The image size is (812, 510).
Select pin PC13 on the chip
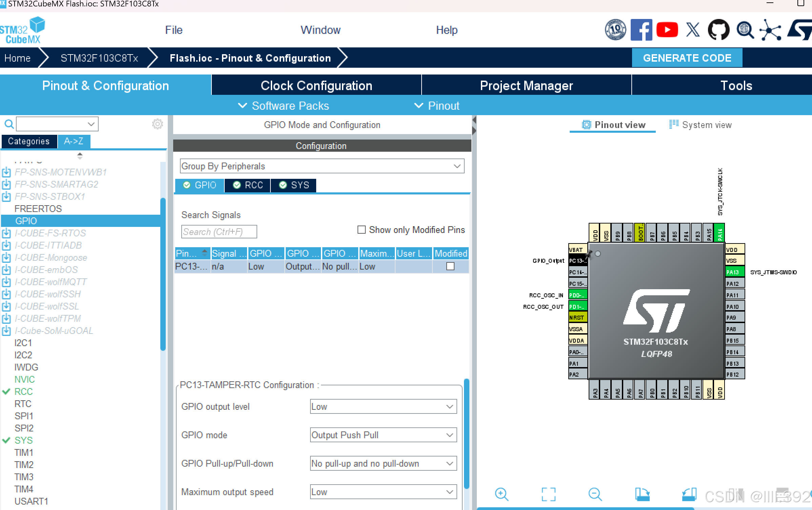pyautogui.click(x=578, y=261)
